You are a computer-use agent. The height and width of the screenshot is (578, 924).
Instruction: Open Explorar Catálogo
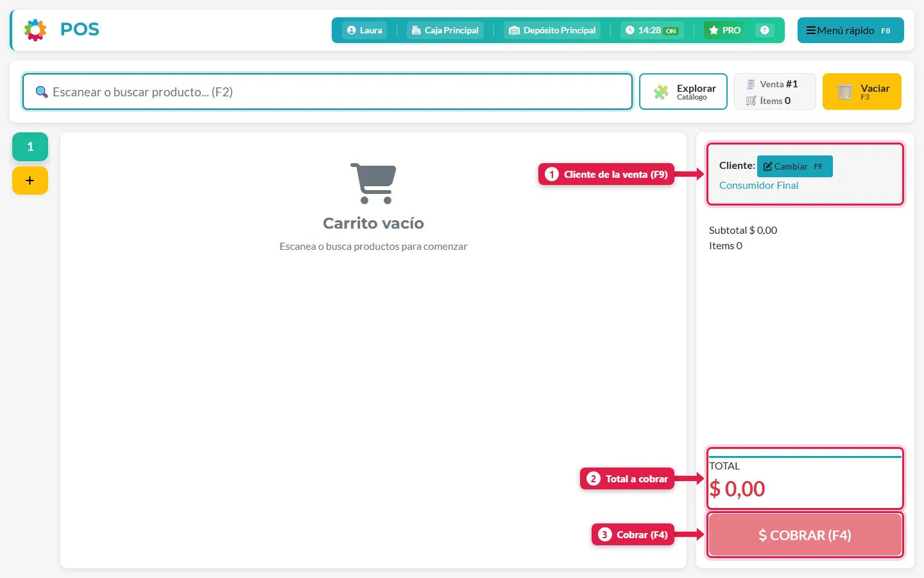[683, 92]
